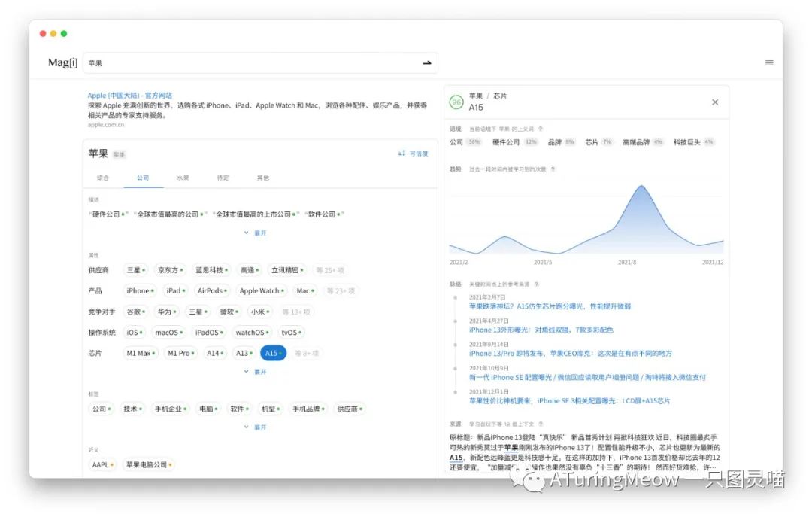Switch to the 水果 tab

(183, 178)
